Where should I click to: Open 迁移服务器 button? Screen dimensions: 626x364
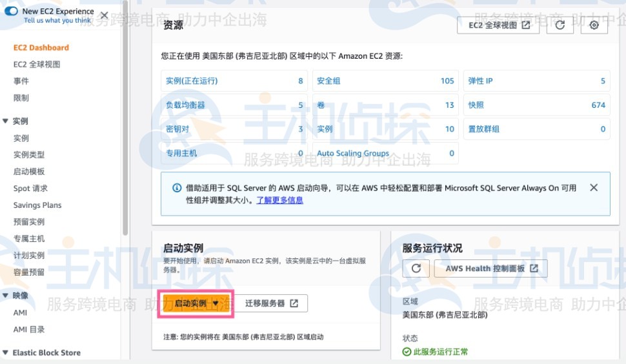tap(271, 303)
